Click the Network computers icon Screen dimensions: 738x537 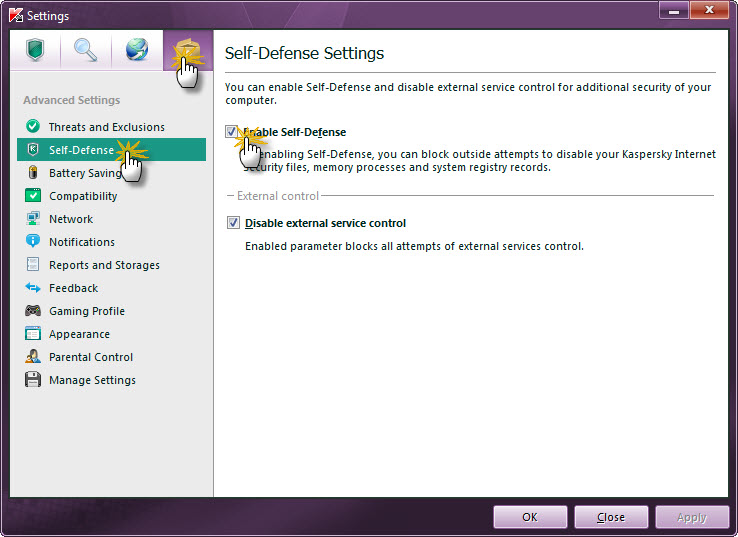click(x=32, y=218)
